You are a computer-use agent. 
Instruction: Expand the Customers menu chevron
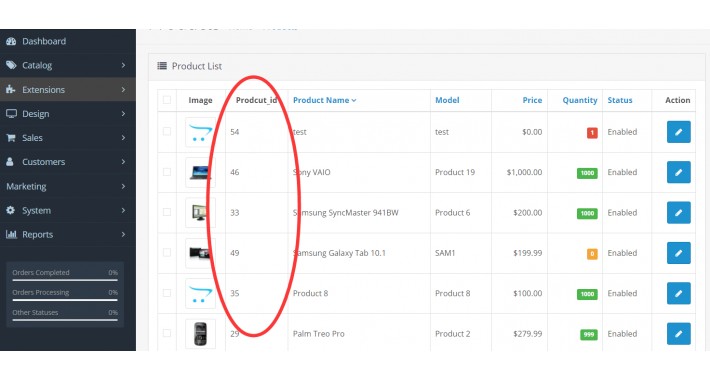coord(123,162)
